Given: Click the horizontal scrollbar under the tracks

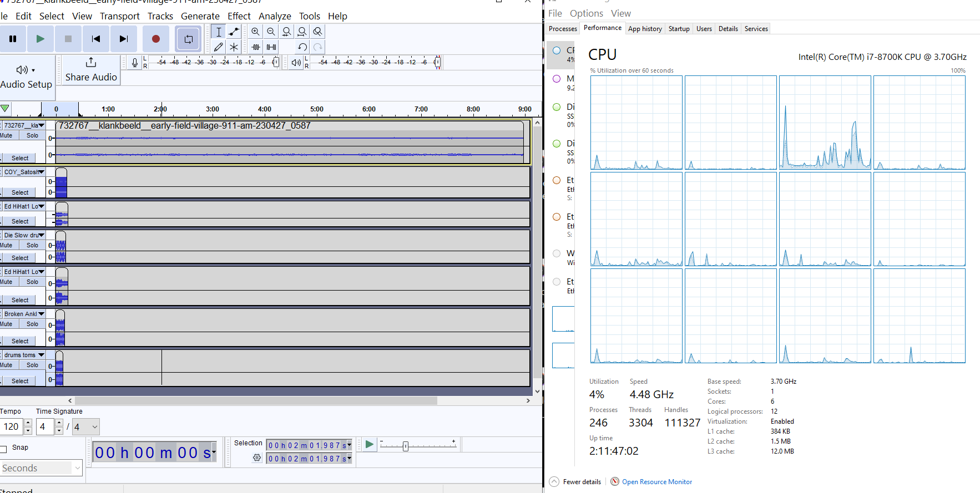Looking at the screenshot, I should click(256, 400).
